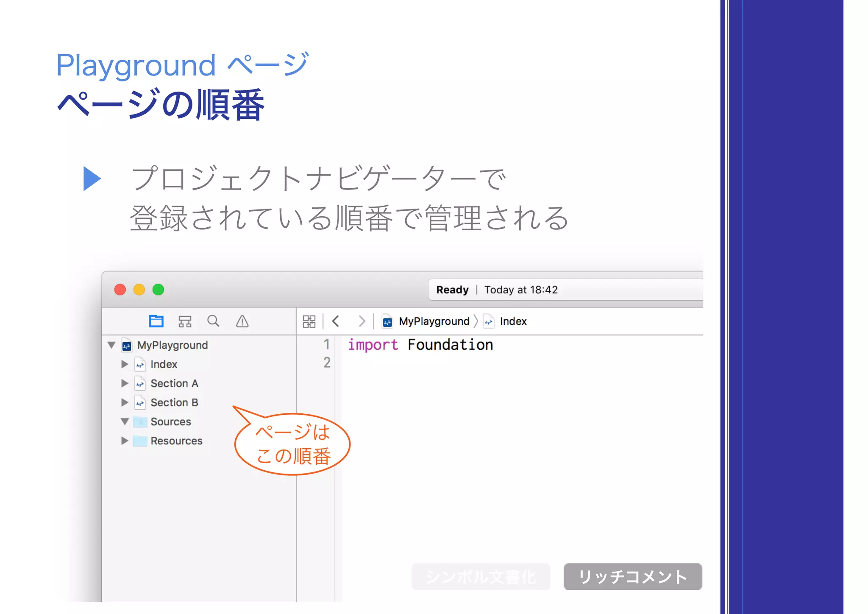The width and height of the screenshot is (868, 614).
Task: Expand the Section A disclosure triangle
Action: pos(125,383)
